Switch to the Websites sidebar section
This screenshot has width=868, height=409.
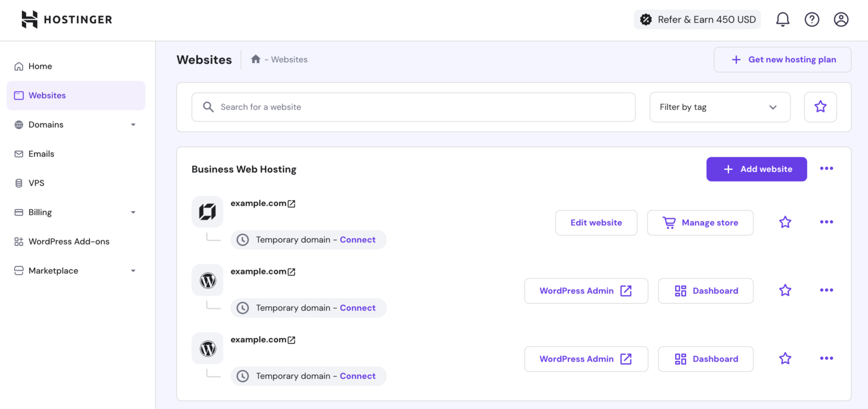click(x=47, y=95)
